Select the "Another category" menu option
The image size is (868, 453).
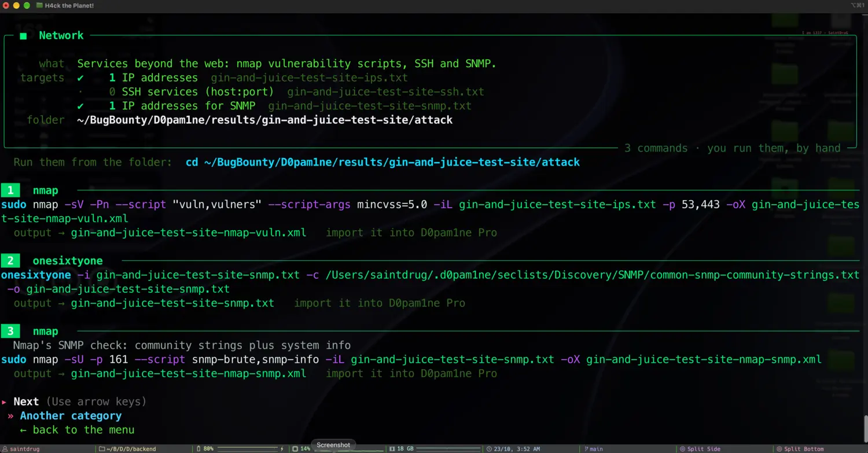pos(71,416)
